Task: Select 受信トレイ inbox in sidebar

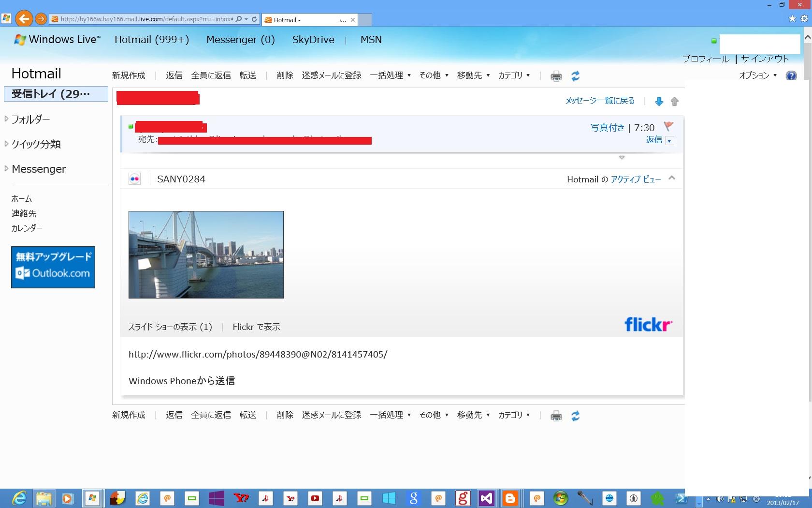Action: point(56,94)
